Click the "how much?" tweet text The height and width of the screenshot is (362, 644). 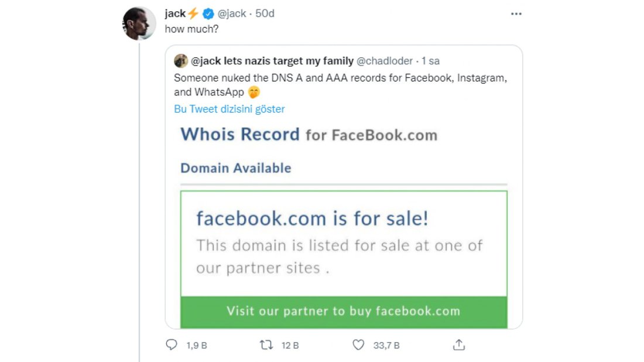coord(187,29)
